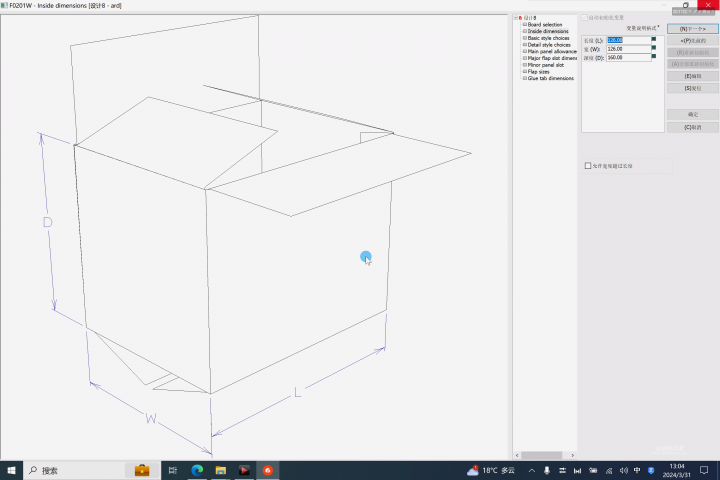Select Main panel allowance tree item
Viewport: 720px width, 480px height.
tap(552, 51)
